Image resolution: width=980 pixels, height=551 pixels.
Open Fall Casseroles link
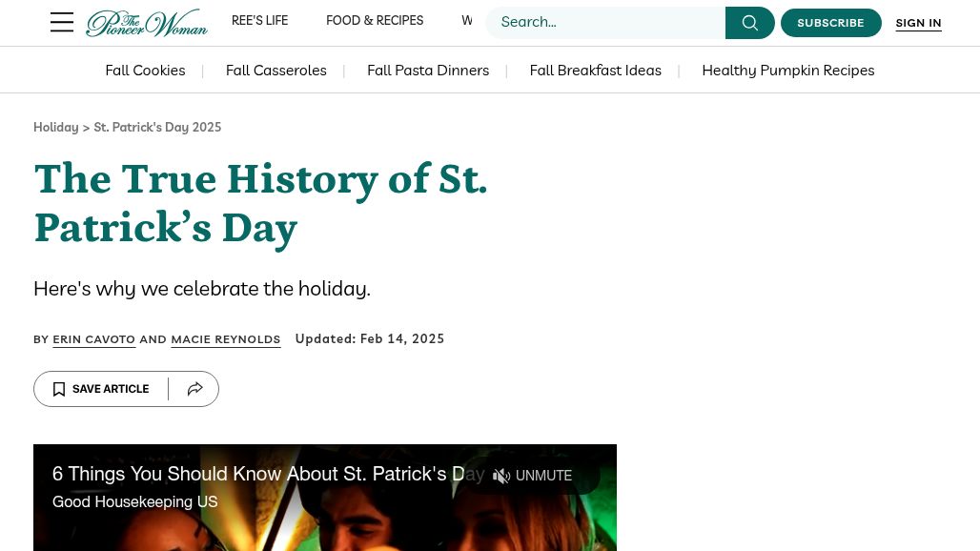[x=276, y=71]
